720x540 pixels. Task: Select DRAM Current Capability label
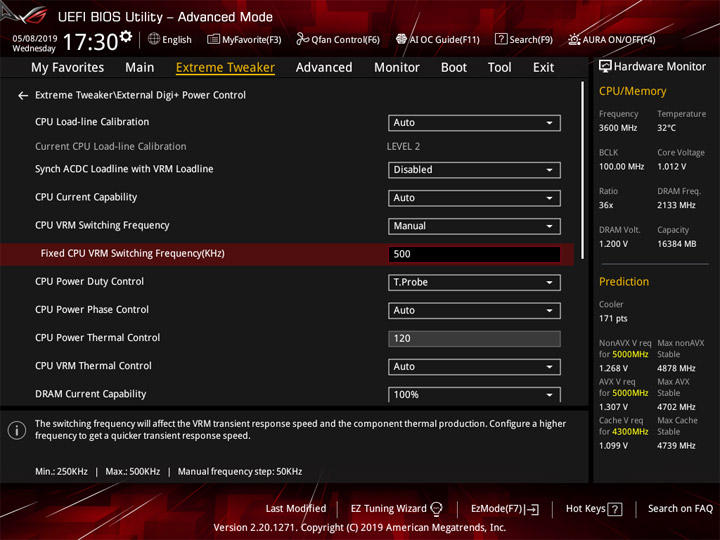click(90, 394)
